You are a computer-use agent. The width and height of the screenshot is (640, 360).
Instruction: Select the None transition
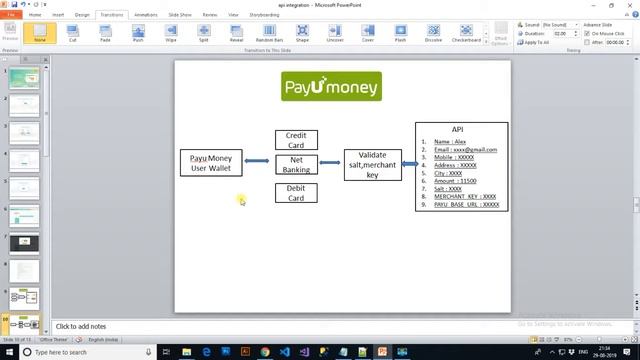click(40, 33)
